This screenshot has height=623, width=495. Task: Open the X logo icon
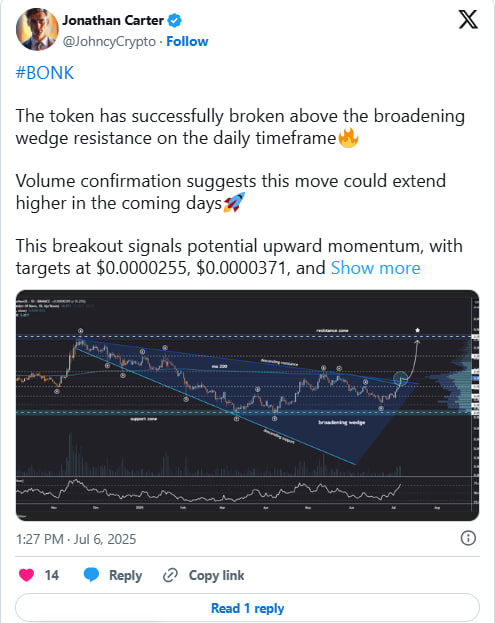coord(468,19)
